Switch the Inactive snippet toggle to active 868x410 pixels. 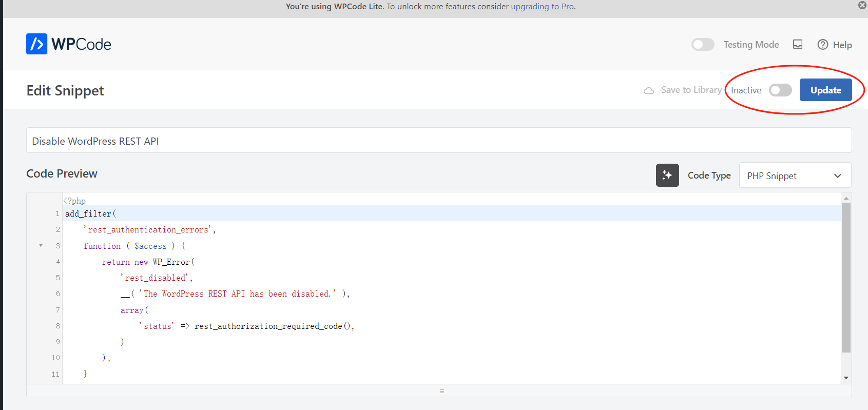pos(780,90)
